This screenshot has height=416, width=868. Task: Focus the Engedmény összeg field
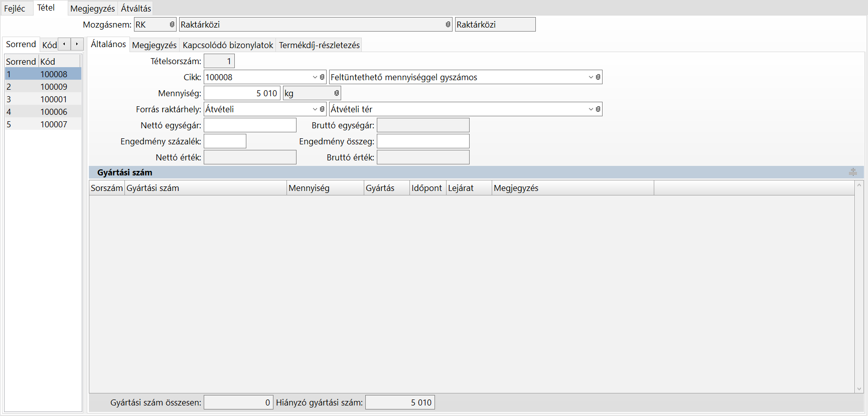tap(423, 141)
